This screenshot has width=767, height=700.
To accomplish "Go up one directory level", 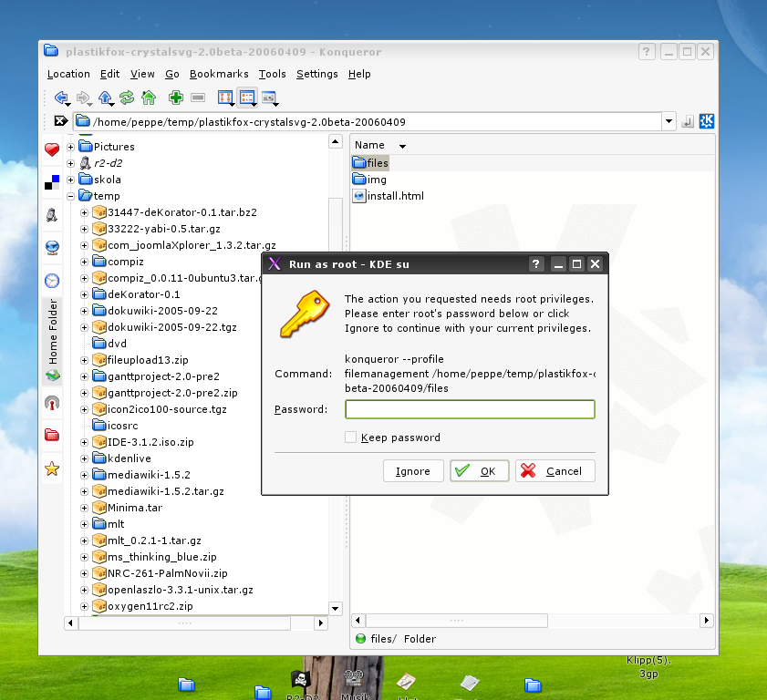I will point(105,98).
